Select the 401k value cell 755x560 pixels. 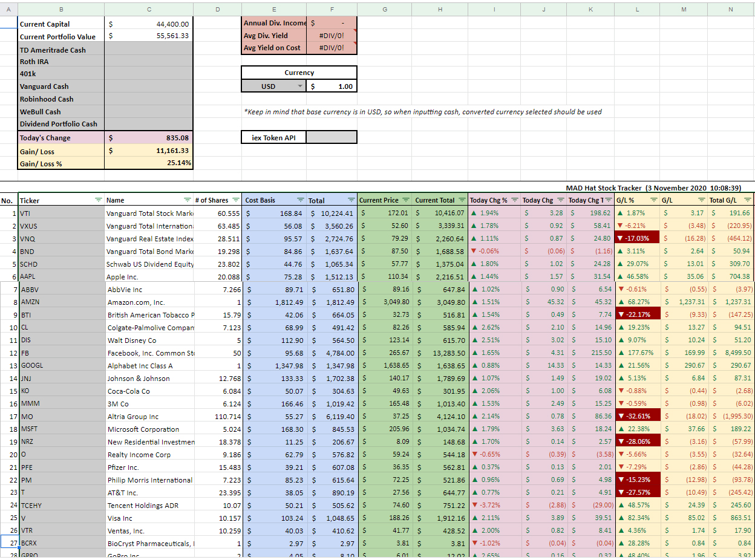click(149, 74)
